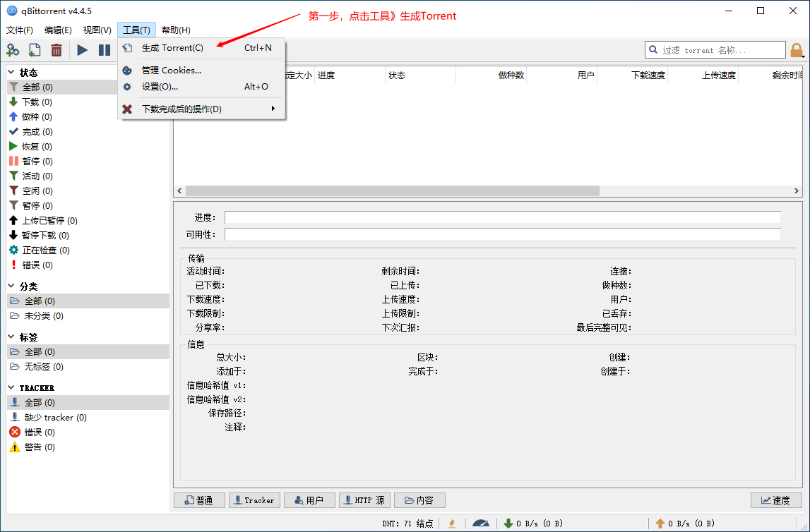Switch to the 内容 tab
Screen dimensions: 810x532
(x=419, y=500)
